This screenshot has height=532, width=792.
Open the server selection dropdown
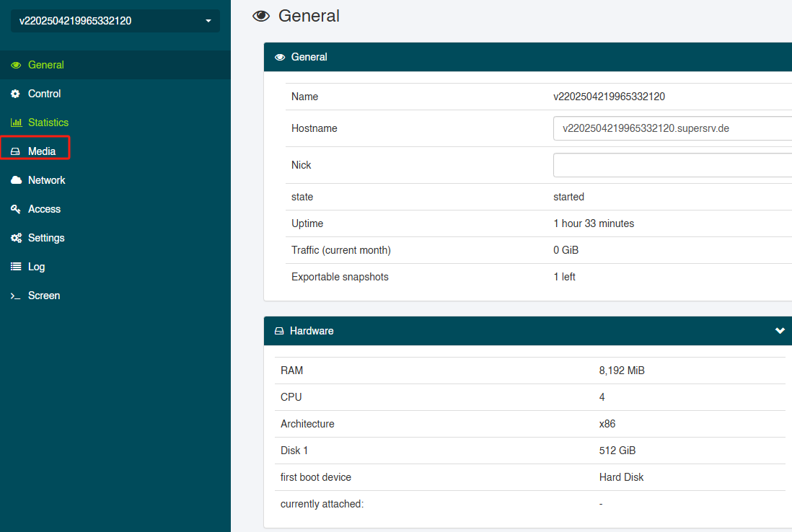(x=115, y=21)
